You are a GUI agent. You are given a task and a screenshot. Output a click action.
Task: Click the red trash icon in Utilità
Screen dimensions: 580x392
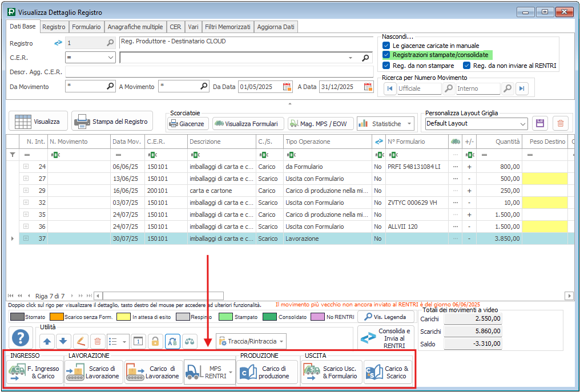pos(97,341)
